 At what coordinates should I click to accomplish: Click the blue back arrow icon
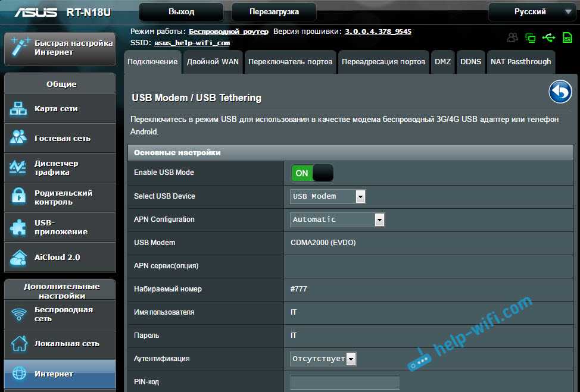pos(560,92)
